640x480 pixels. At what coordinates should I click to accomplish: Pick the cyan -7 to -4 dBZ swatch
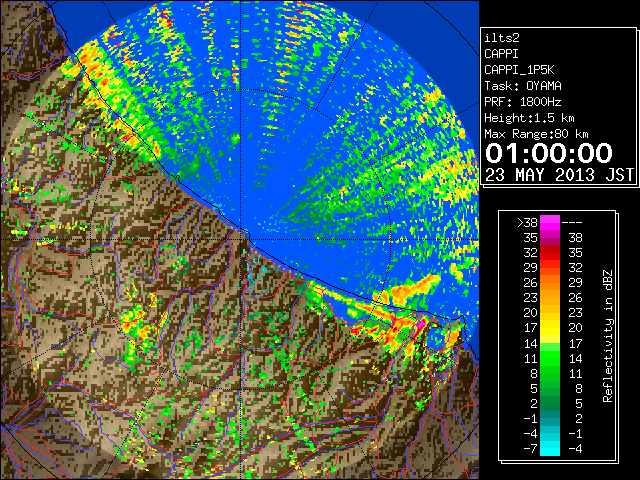click(x=550, y=448)
